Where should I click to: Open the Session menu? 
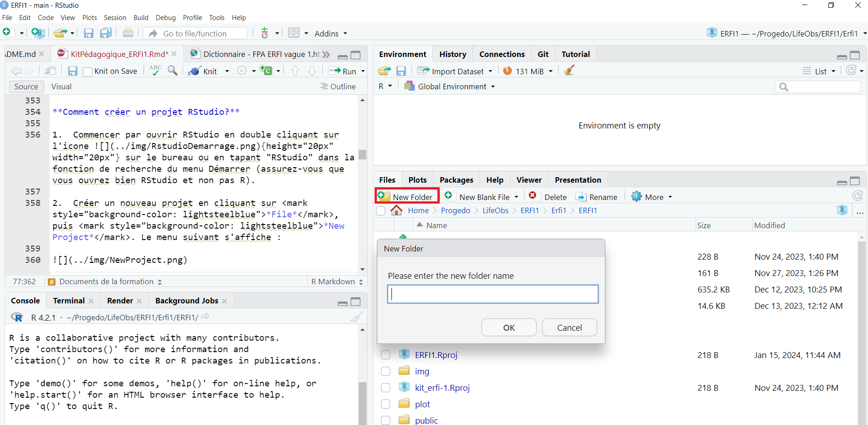[115, 18]
